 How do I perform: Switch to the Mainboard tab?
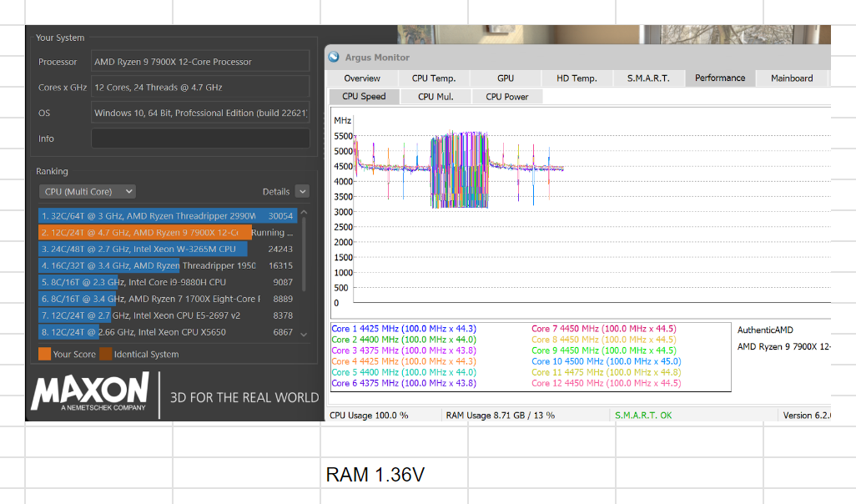792,78
